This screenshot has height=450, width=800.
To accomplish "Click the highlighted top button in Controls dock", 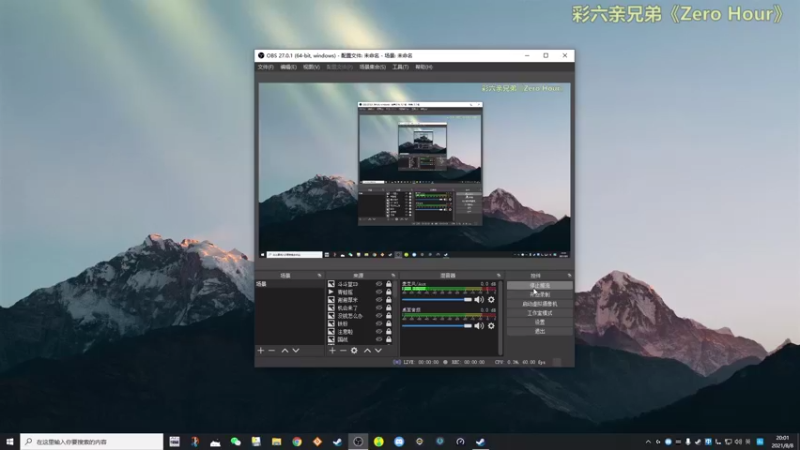I will tap(540, 286).
